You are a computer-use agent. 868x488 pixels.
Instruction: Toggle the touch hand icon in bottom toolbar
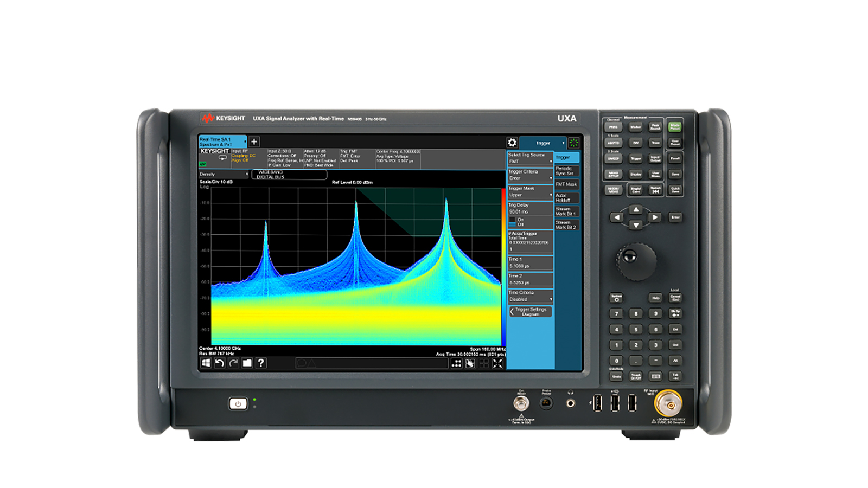coord(470,363)
